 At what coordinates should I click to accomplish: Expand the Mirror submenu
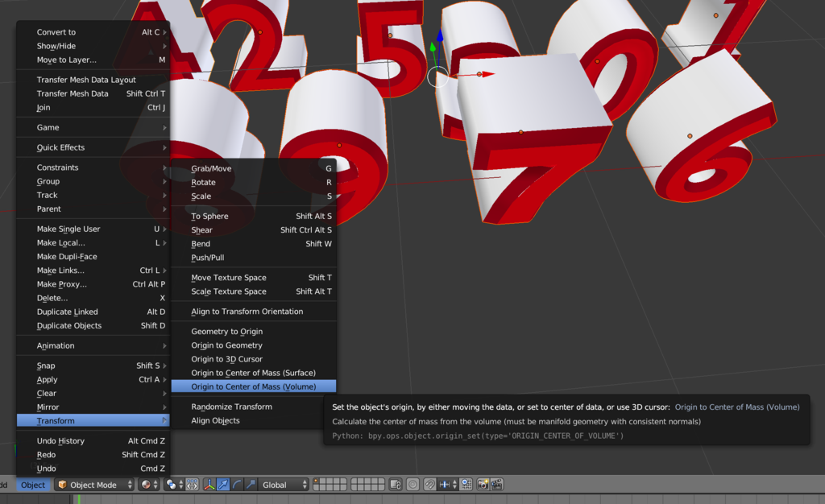[93, 407]
